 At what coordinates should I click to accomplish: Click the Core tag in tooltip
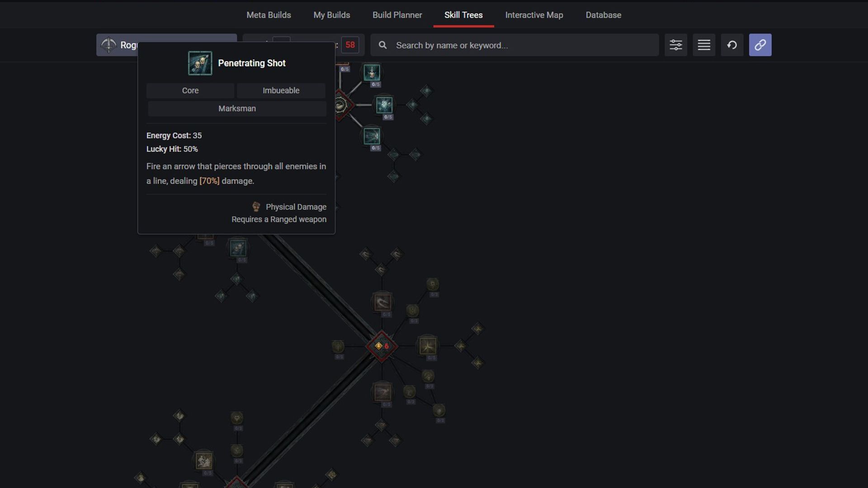[x=190, y=90]
